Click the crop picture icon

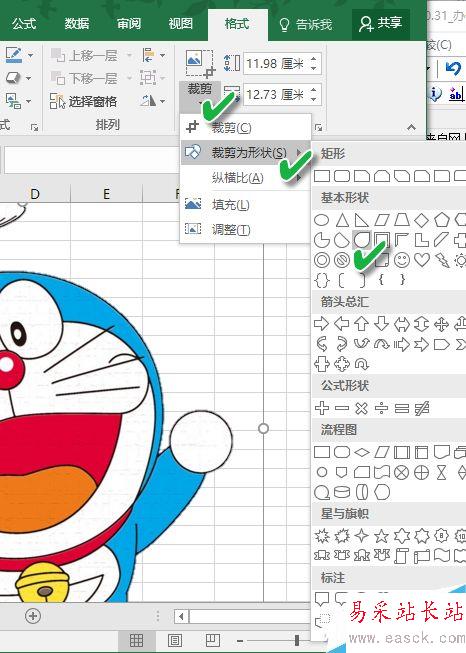pyautogui.click(x=200, y=63)
